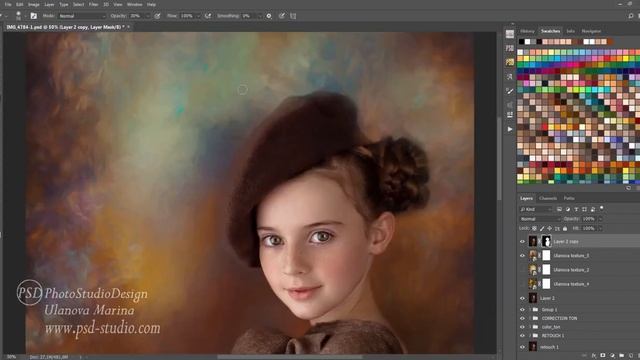Enable airbrush build-up icon

tap(208, 16)
